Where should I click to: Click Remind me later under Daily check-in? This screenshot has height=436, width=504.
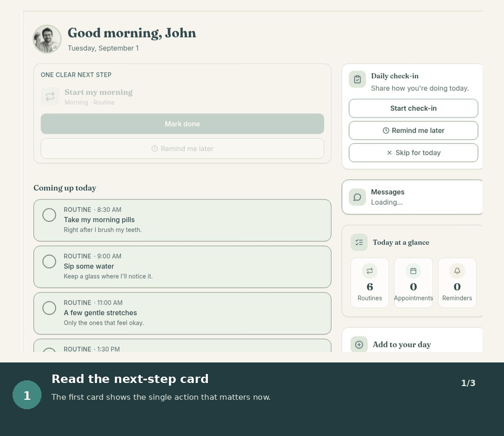(413, 131)
